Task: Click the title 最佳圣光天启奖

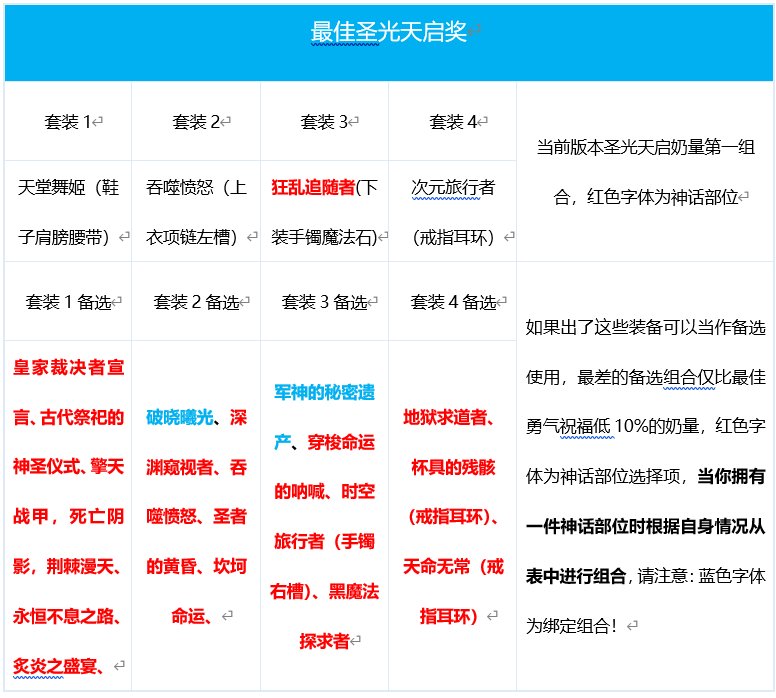Action: (388, 33)
